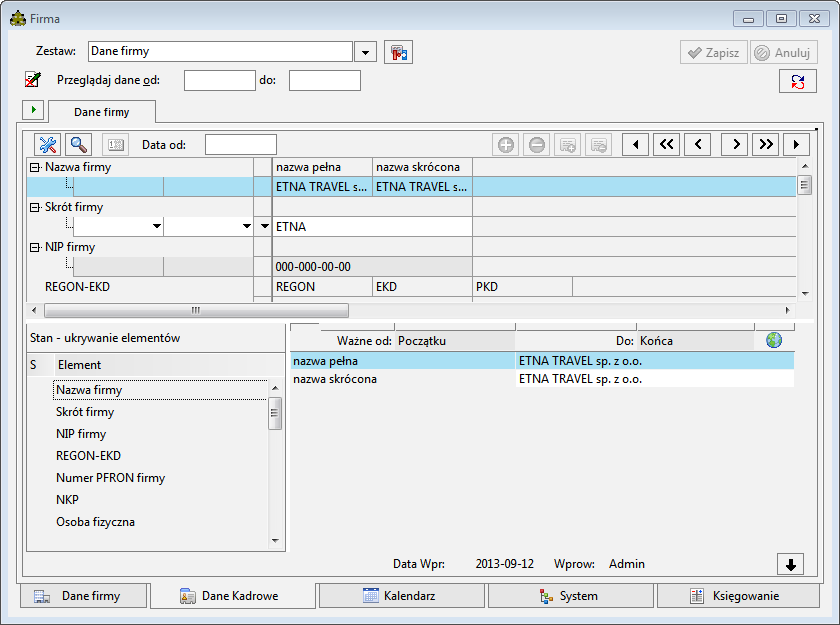Click the numbered list icon beside Data od
Screen dimensions: 840x625
tap(115, 145)
